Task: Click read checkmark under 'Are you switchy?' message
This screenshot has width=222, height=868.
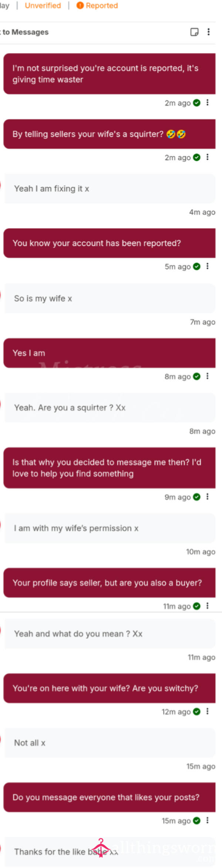Action: tap(197, 712)
